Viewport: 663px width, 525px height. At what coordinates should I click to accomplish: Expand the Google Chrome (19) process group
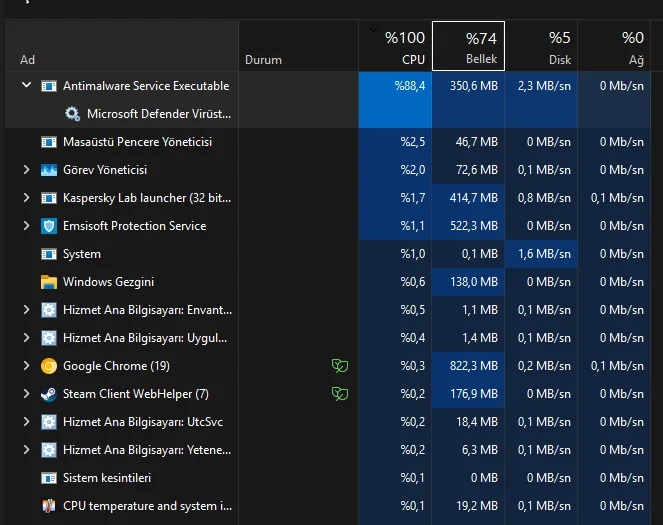[27, 366]
